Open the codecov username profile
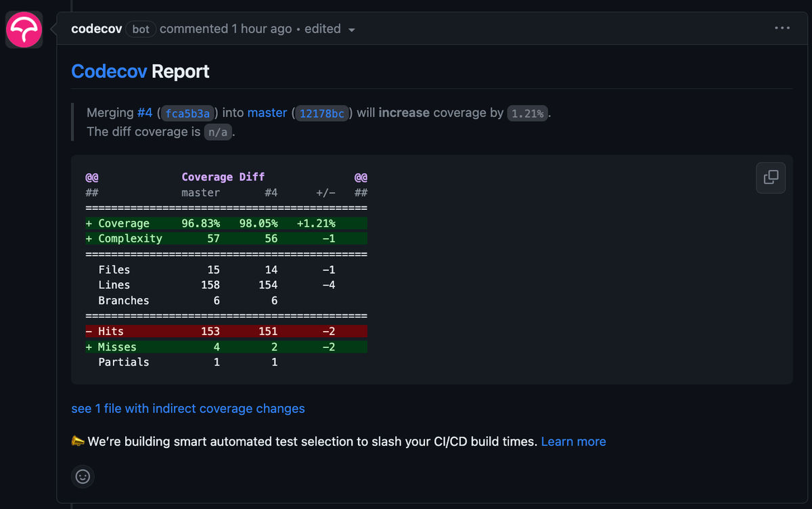 tap(97, 29)
